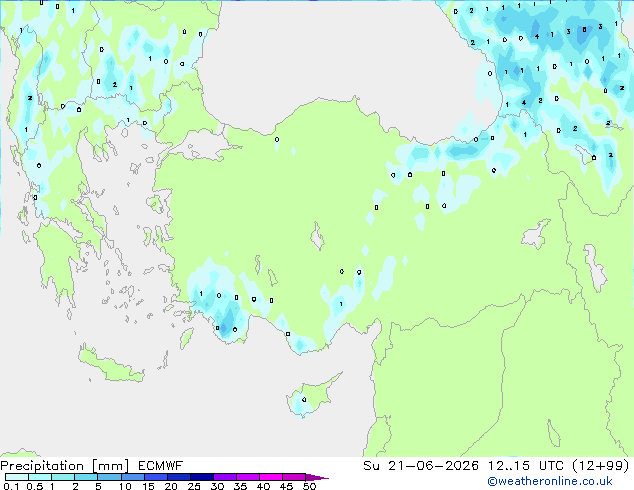Select the 10 mm legend swatch
This screenshot has height=490, width=634.
pyautogui.click(x=133, y=477)
